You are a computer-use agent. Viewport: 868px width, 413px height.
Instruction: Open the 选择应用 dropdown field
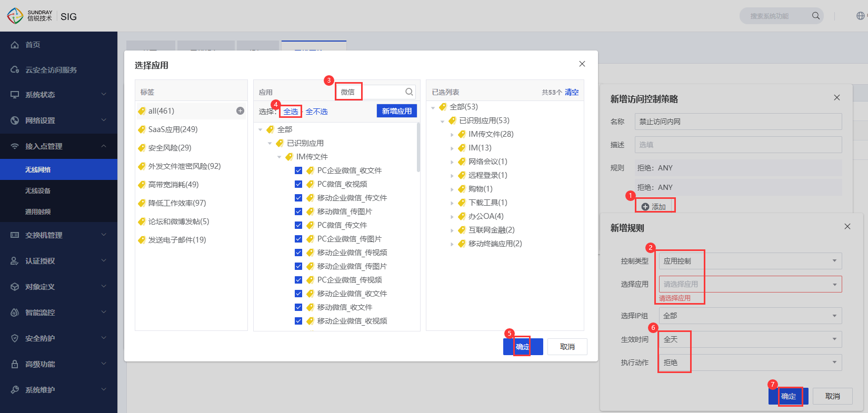tap(750, 284)
